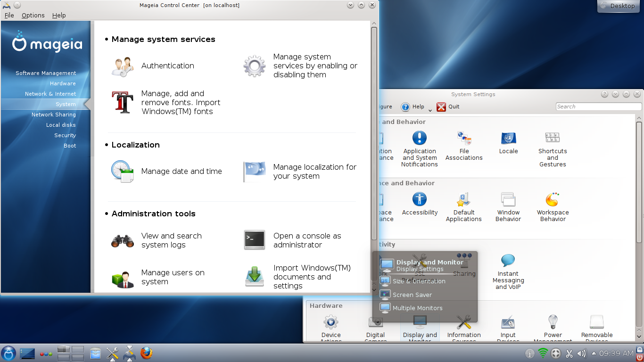Open Shortcuts and Gestures settings
Screen dimensions: 644x362
pyautogui.click(x=553, y=148)
